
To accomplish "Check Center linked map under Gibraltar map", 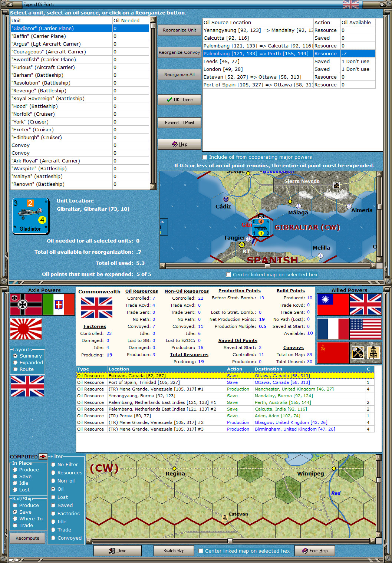I will 228,275.
